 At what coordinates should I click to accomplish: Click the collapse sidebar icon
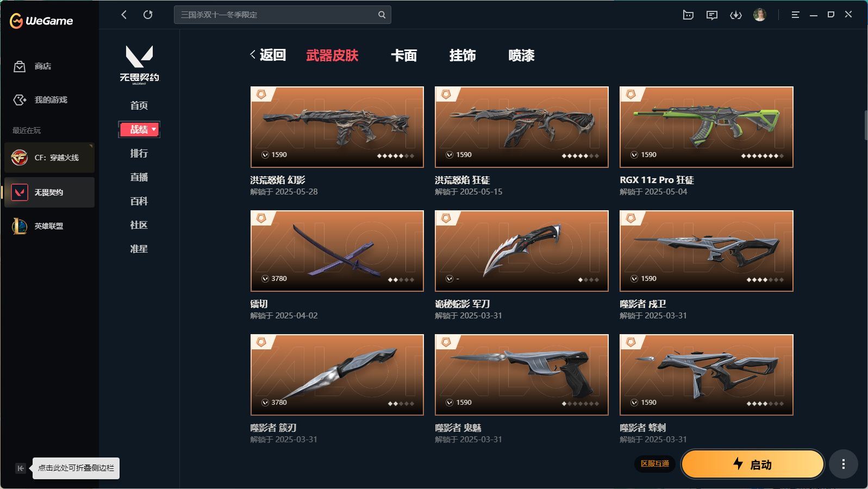click(21, 468)
